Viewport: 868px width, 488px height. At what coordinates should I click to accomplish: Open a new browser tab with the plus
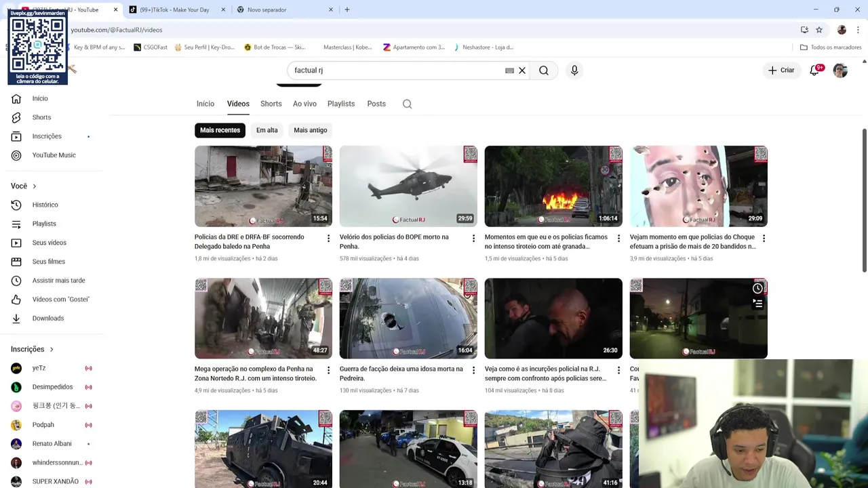click(347, 9)
